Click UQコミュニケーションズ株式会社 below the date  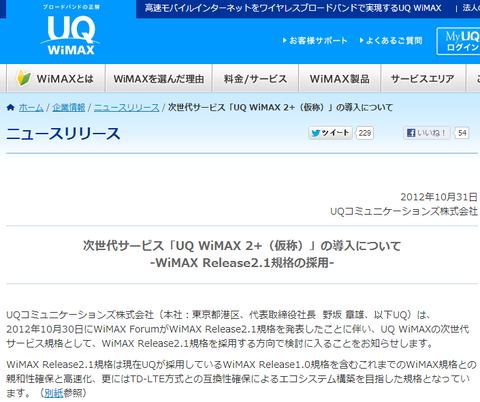point(404,211)
